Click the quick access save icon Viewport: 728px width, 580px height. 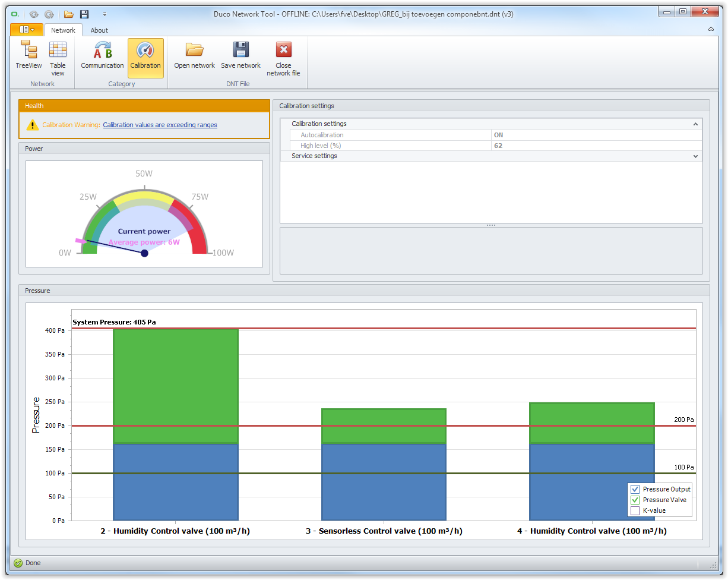[84, 14]
